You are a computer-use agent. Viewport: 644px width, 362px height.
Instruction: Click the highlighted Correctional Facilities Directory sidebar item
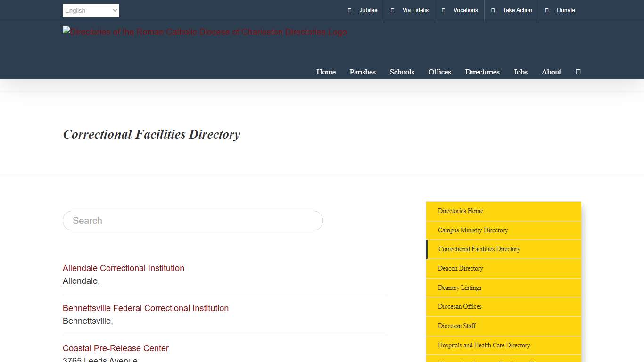(479, 249)
